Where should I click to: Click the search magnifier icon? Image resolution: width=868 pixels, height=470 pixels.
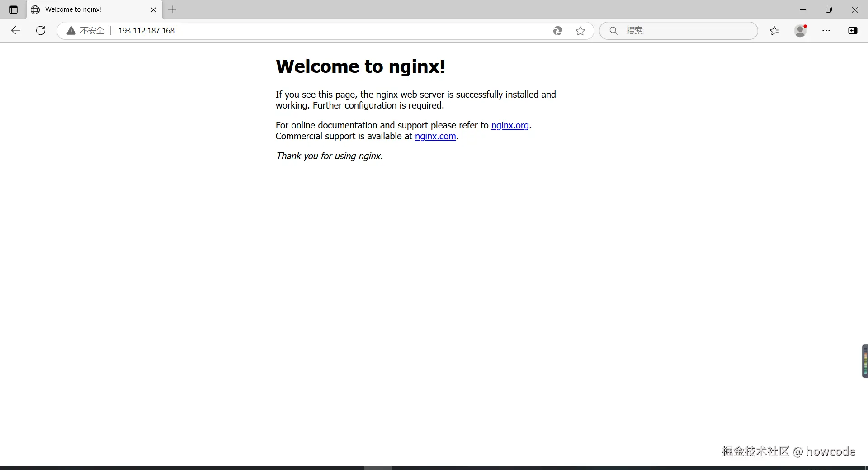[613, 31]
